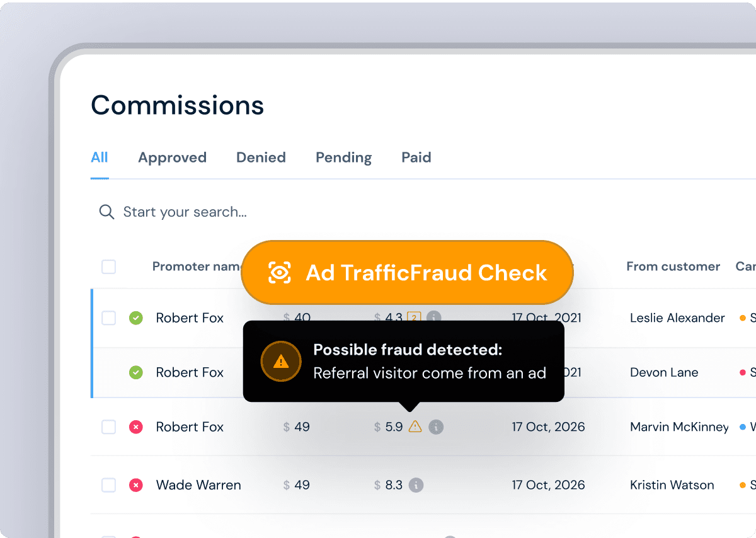Image resolution: width=756 pixels, height=538 pixels.
Task: Click the Start your search field
Action: pyautogui.click(x=185, y=212)
